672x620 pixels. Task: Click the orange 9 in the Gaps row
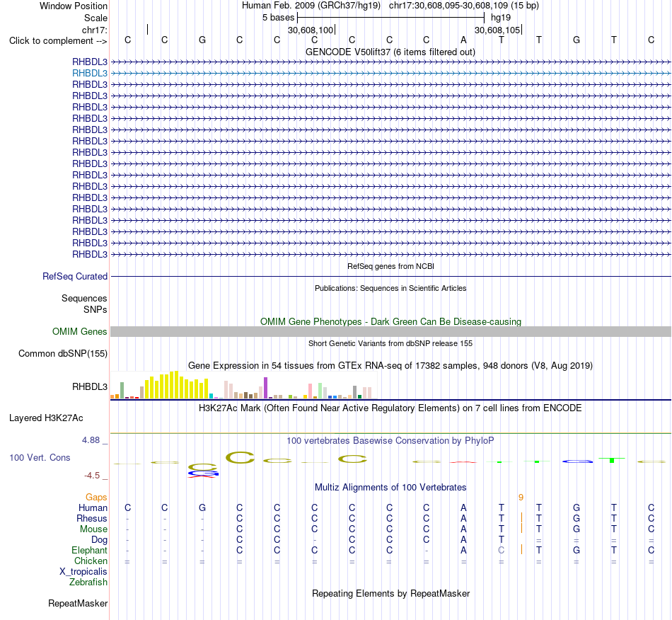click(x=521, y=498)
